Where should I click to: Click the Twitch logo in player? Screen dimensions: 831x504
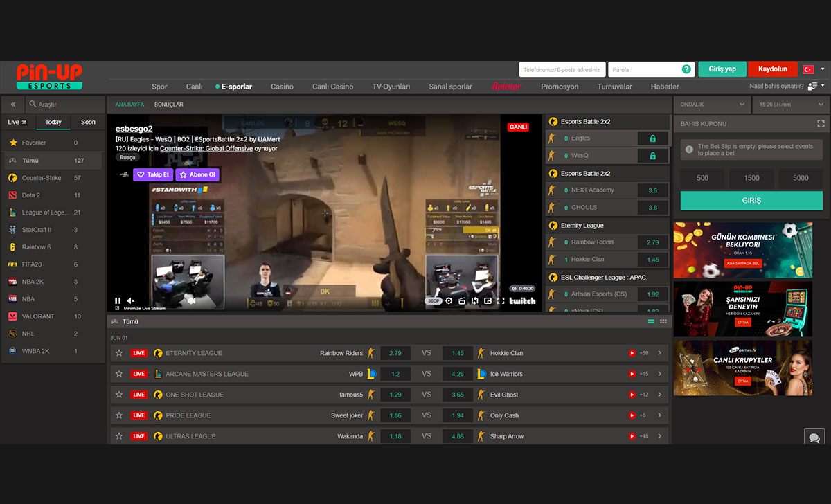pos(522,301)
